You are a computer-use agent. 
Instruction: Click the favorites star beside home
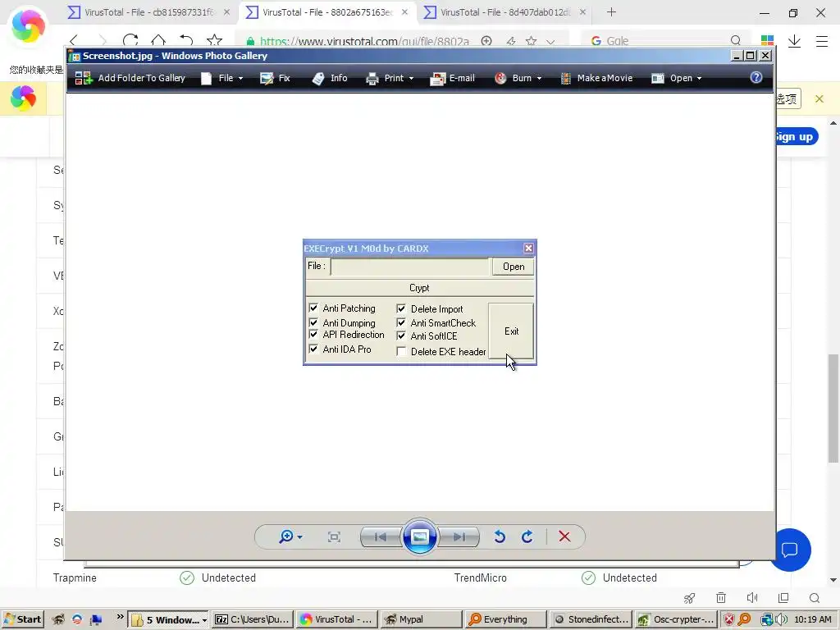pyautogui.click(x=214, y=40)
